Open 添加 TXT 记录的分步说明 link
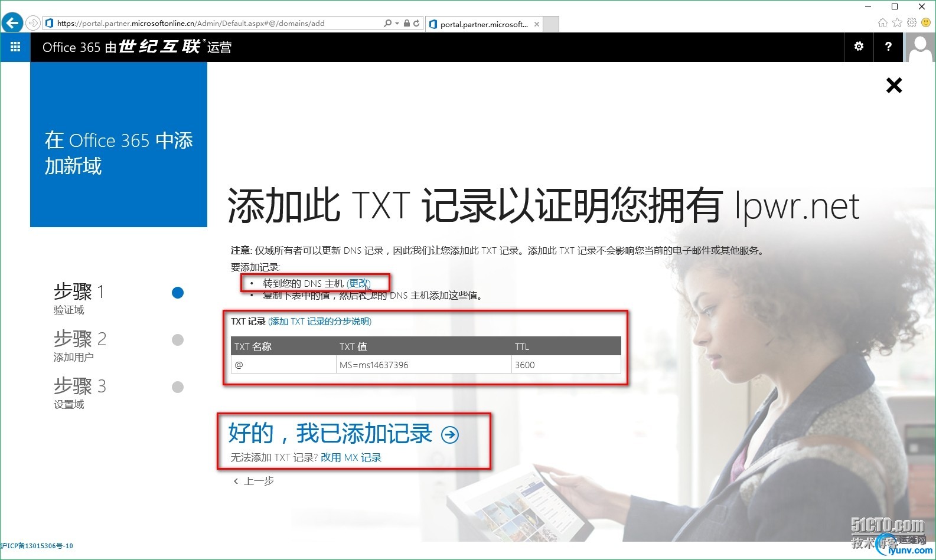This screenshot has width=936, height=560. [x=320, y=322]
